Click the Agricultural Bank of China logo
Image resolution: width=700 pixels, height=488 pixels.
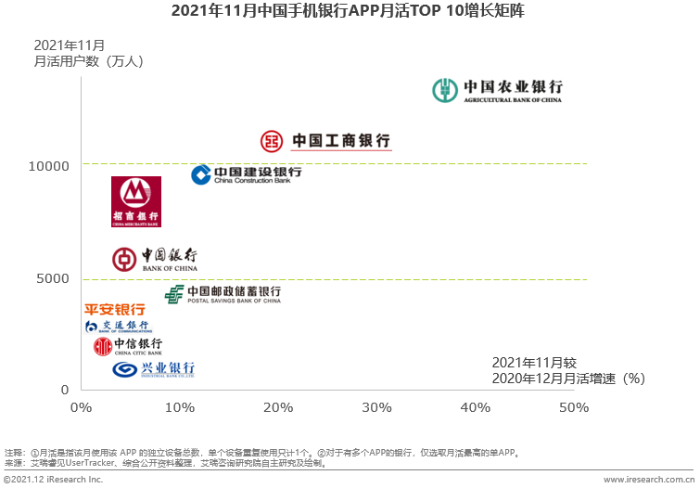pos(445,90)
